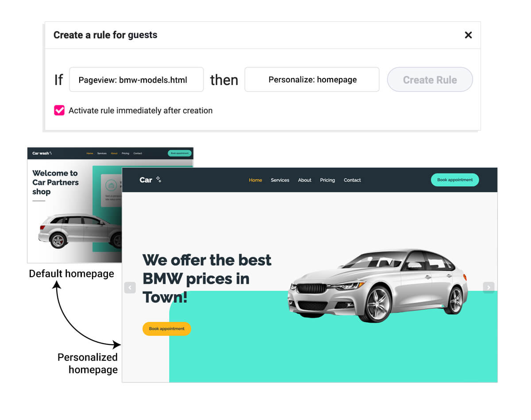531x420 pixels.
Task: Toggle Activate rule immediately after creation checkbox
Action: (x=59, y=110)
